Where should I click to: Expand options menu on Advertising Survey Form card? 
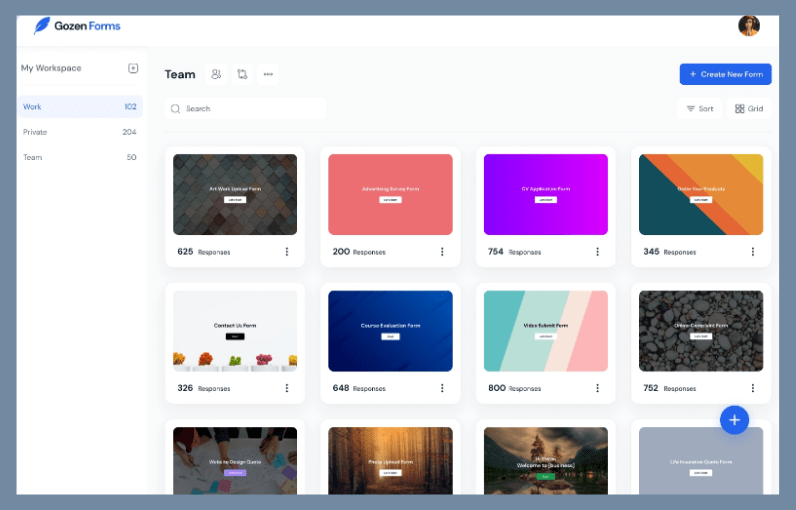coord(442,252)
